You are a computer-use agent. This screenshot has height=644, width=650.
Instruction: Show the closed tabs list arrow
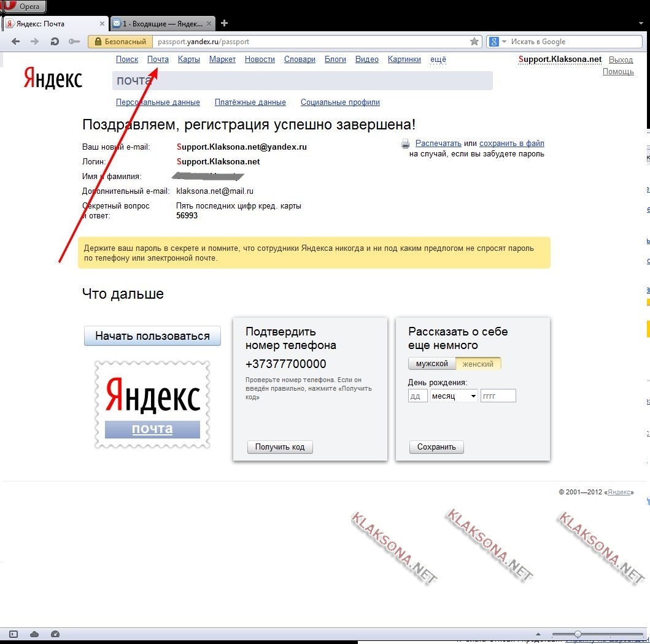pyautogui.click(x=641, y=23)
